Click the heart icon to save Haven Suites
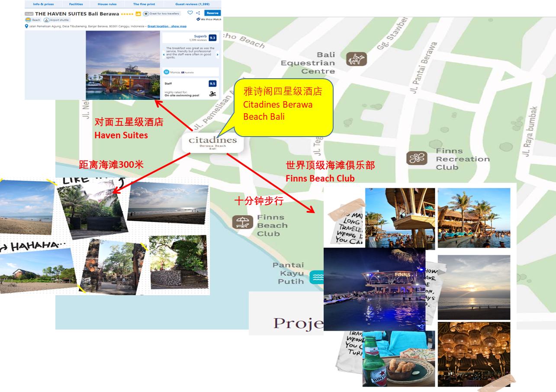The width and height of the screenshot is (556, 392). pos(190,13)
